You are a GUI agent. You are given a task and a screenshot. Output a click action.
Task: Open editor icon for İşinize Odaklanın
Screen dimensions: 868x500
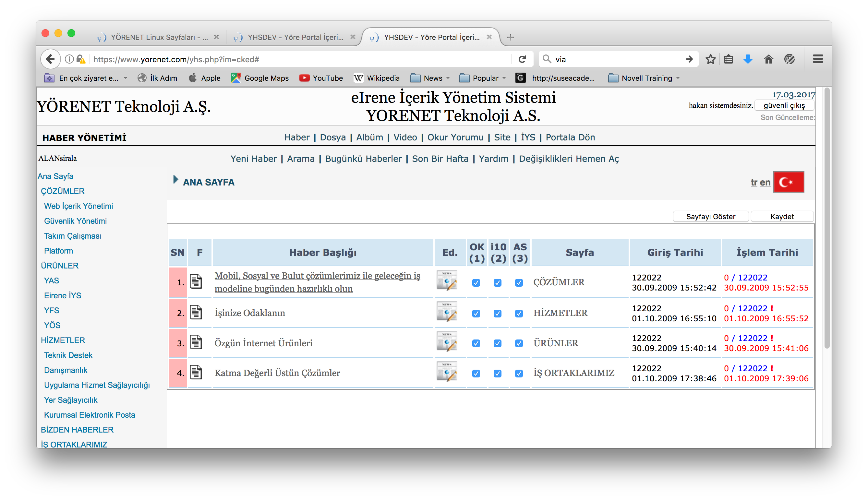[447, 312]
